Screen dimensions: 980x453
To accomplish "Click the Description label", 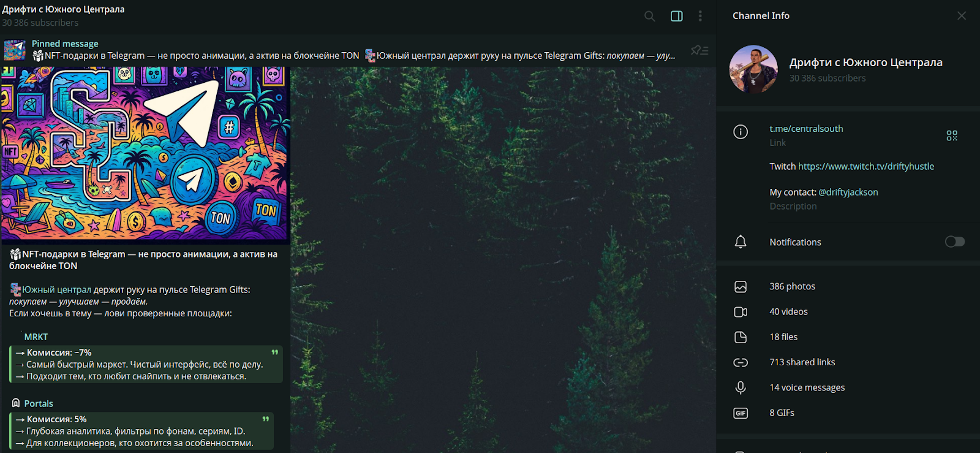I will (793, 206).
